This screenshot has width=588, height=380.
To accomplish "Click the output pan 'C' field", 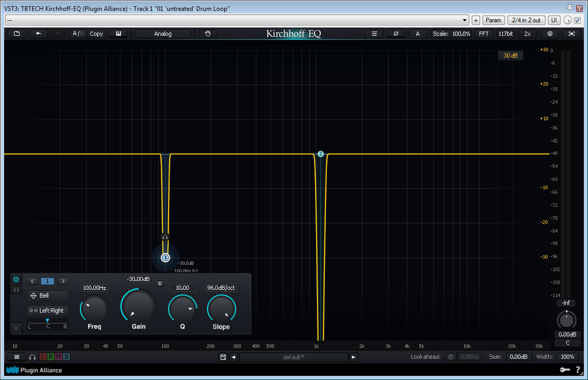I will point(567,343).
